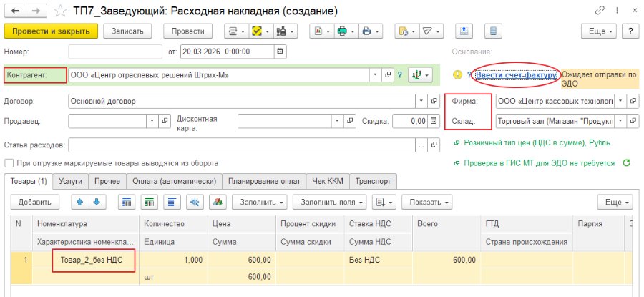Expand the Дисконтная карта dropdown
This screenshot has height=297, width=644.
tap(338, 121)
